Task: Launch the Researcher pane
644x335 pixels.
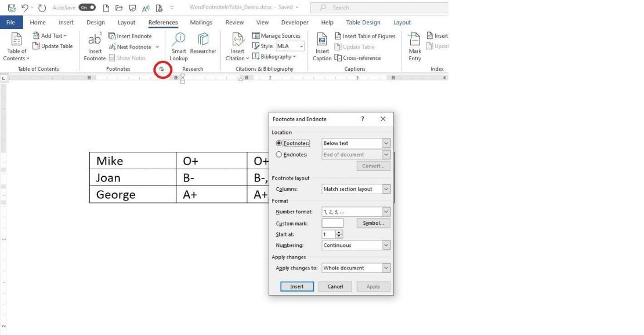Action: point(203,46)
